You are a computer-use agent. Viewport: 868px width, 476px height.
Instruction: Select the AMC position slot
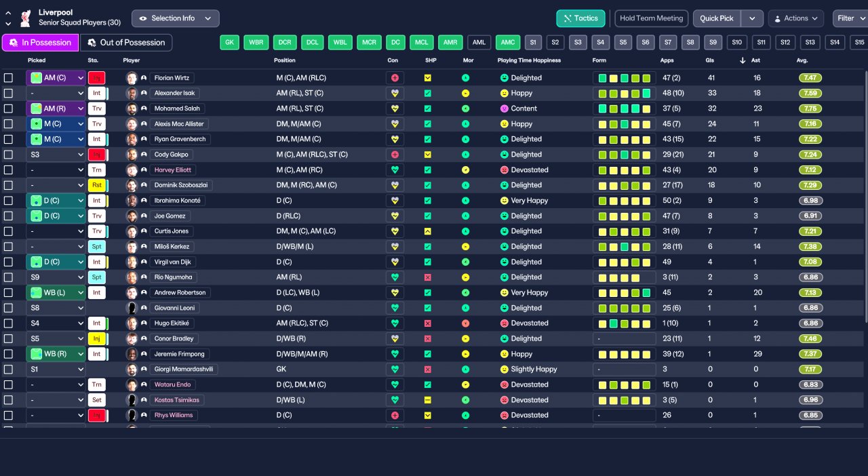[x=508, y=43]
